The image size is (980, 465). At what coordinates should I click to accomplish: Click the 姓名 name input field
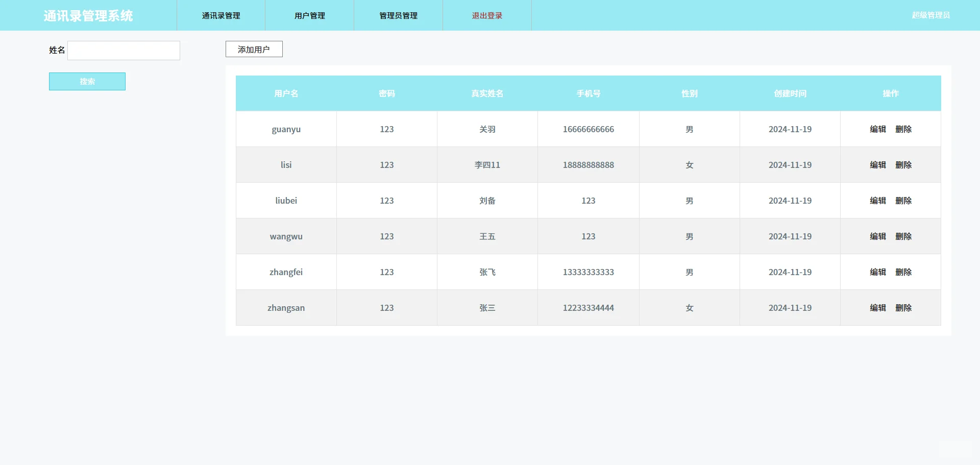[x=124, y=51]
